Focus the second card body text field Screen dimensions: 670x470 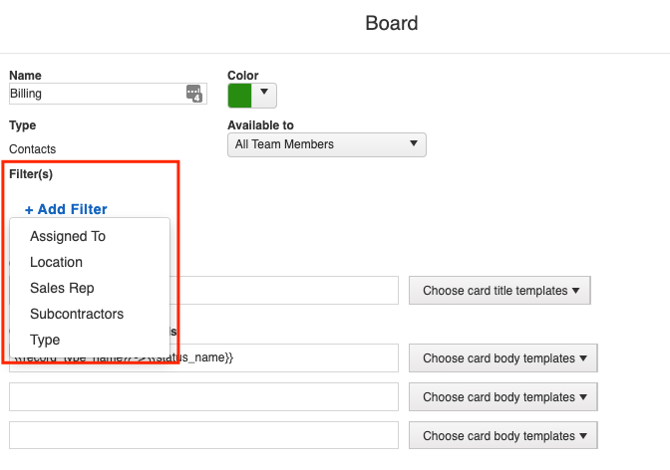pyautogui.click(x=204, y=397)
